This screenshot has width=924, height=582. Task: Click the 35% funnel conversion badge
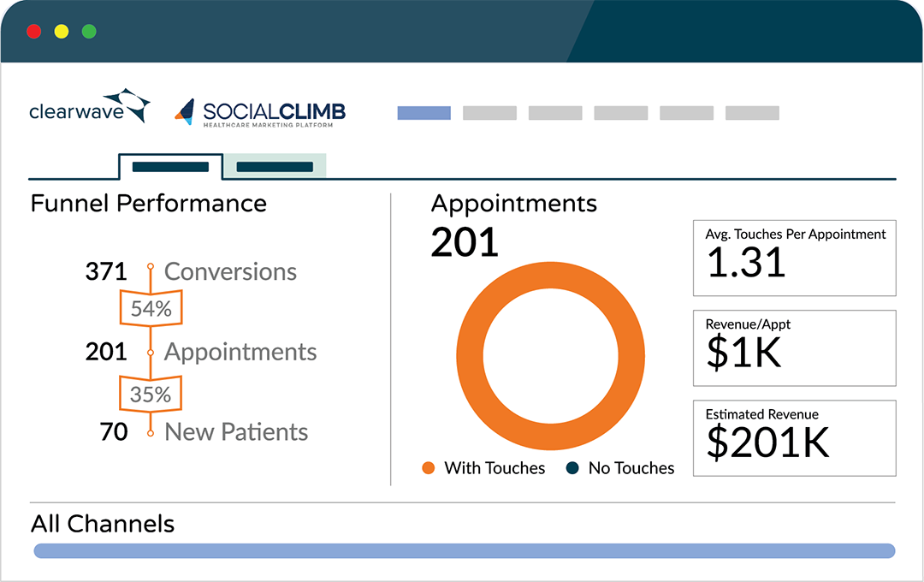pyautogui.click(x=151, y=395)
